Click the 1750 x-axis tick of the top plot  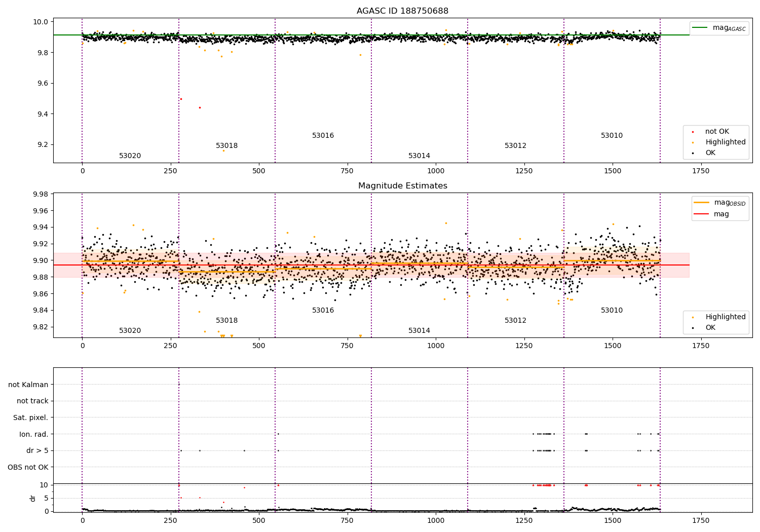[x=701, y=171]
